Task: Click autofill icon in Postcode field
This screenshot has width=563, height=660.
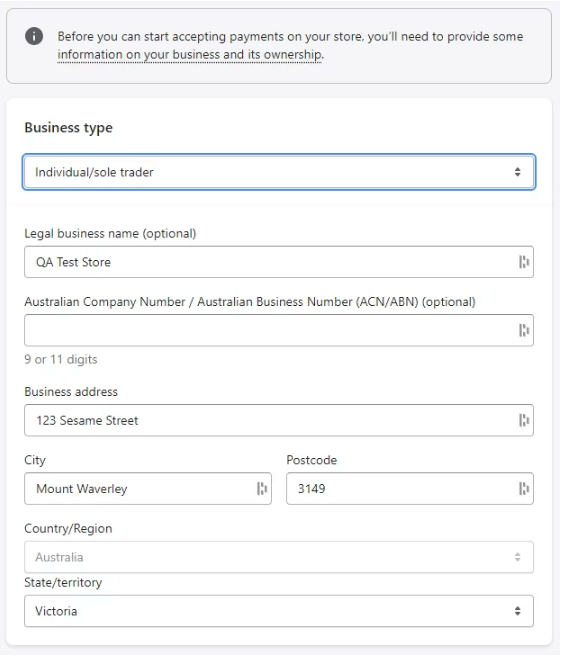Action: [524, 489]
